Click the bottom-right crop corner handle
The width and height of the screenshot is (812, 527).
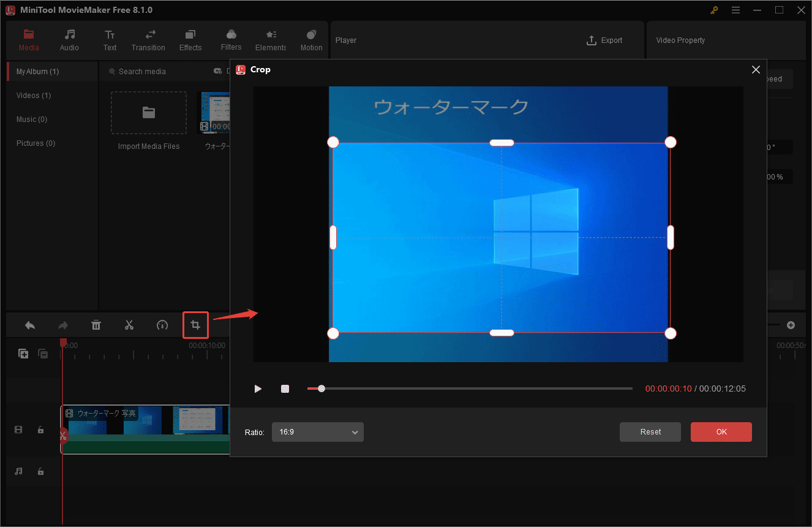671,333
